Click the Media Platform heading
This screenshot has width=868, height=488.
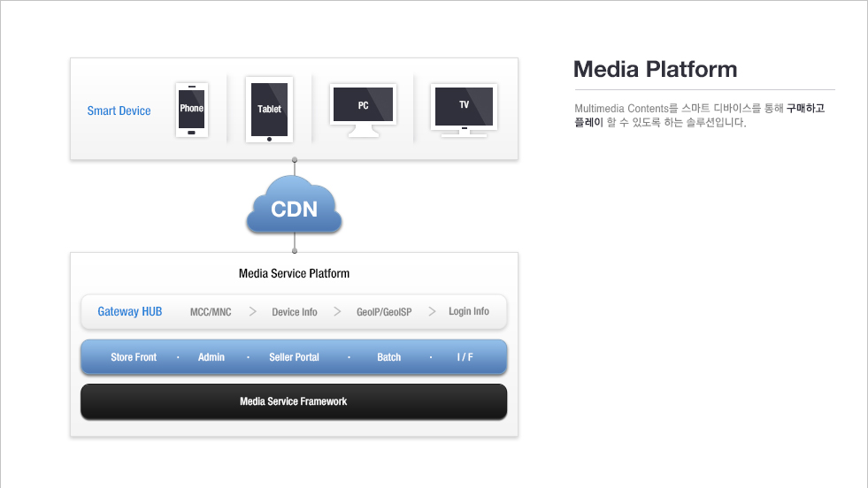click(x=655, y=69)
